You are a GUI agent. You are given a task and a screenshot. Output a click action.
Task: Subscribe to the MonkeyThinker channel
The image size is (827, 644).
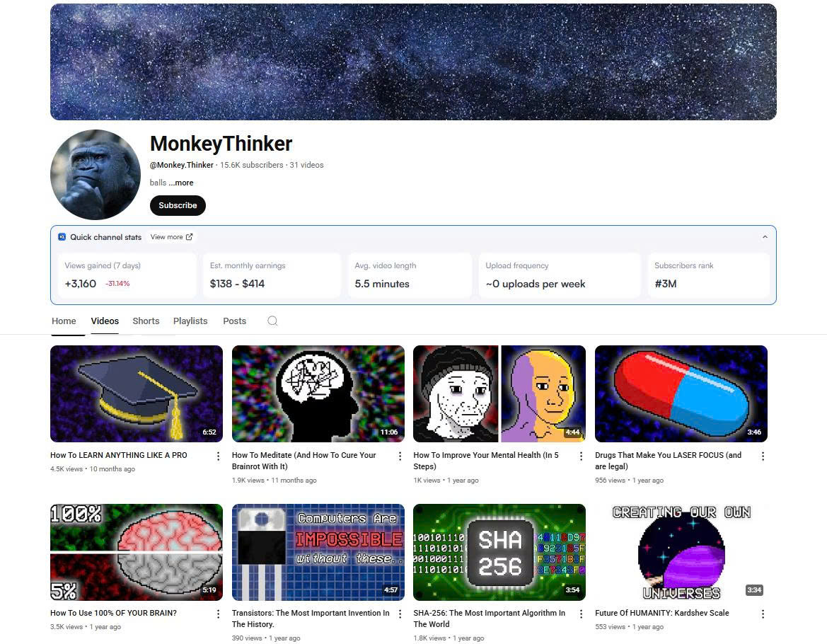point(178,205)
